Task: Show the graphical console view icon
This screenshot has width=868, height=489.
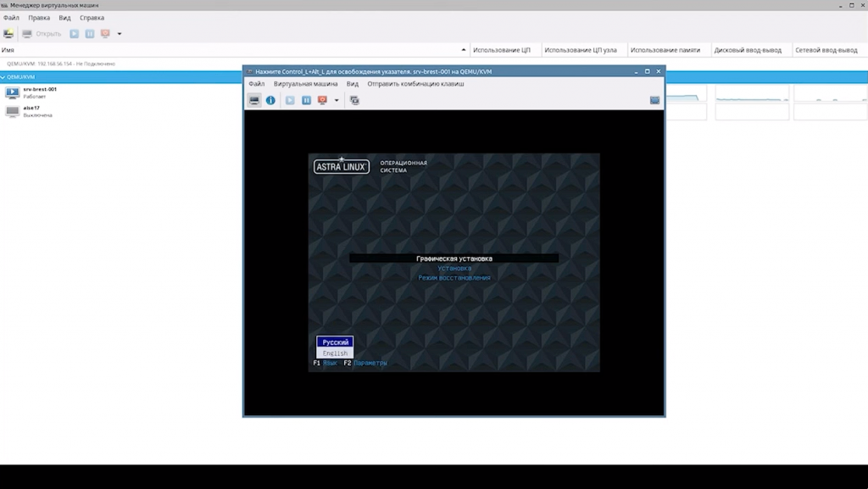Action: [x=254, y=100]
